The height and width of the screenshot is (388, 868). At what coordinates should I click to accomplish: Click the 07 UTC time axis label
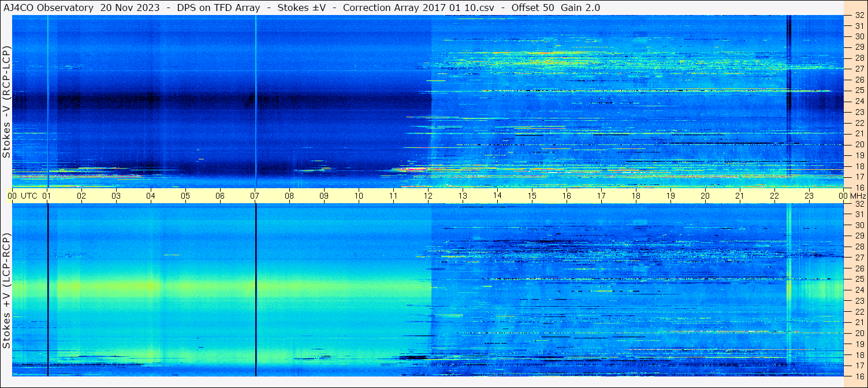point(255,196)
